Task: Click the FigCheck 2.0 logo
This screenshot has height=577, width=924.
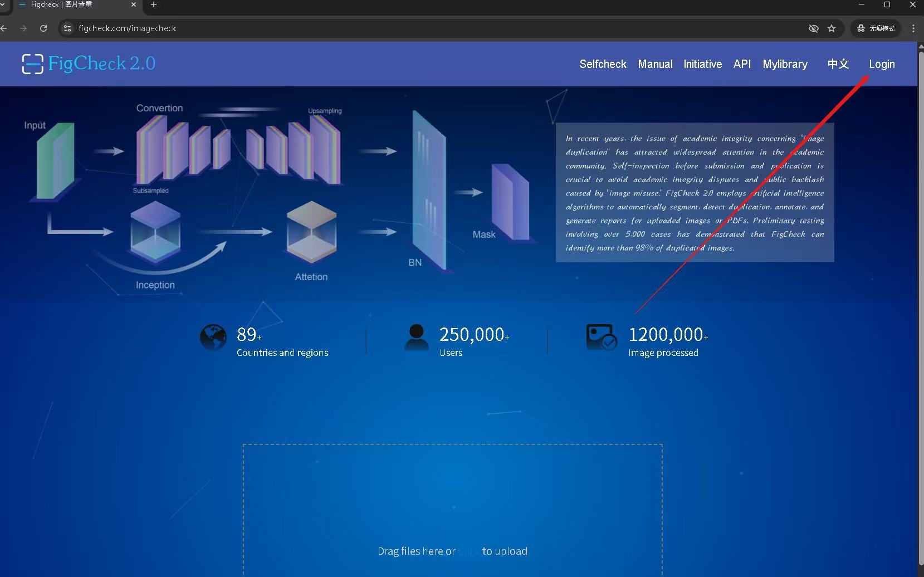Action: tap(89, 63)
